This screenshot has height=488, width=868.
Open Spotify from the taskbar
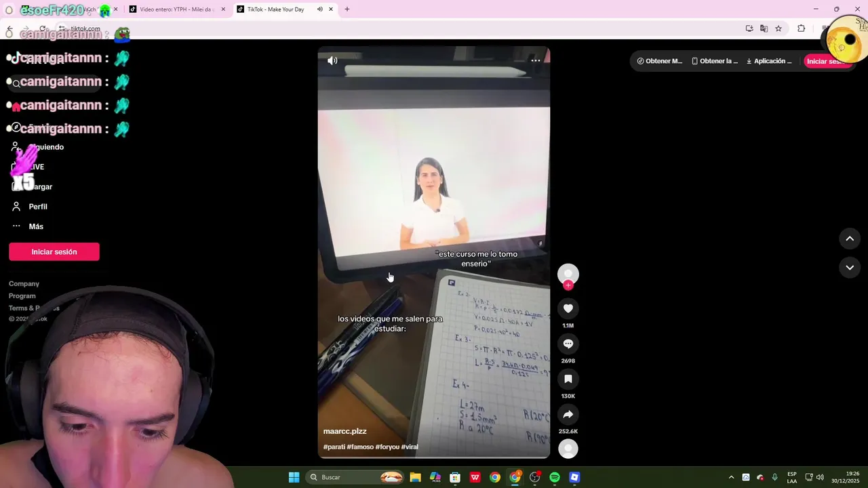click(x=555, y=477)
